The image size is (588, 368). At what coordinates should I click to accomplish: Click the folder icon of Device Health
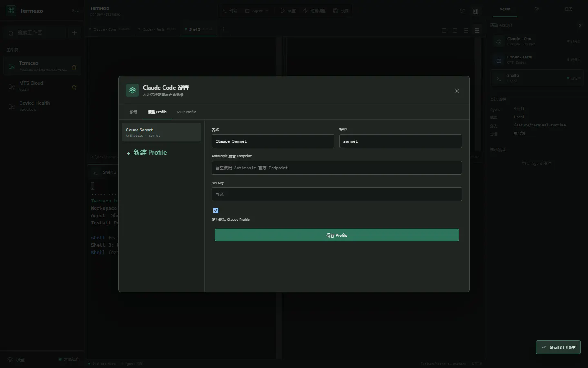point(11,107)
